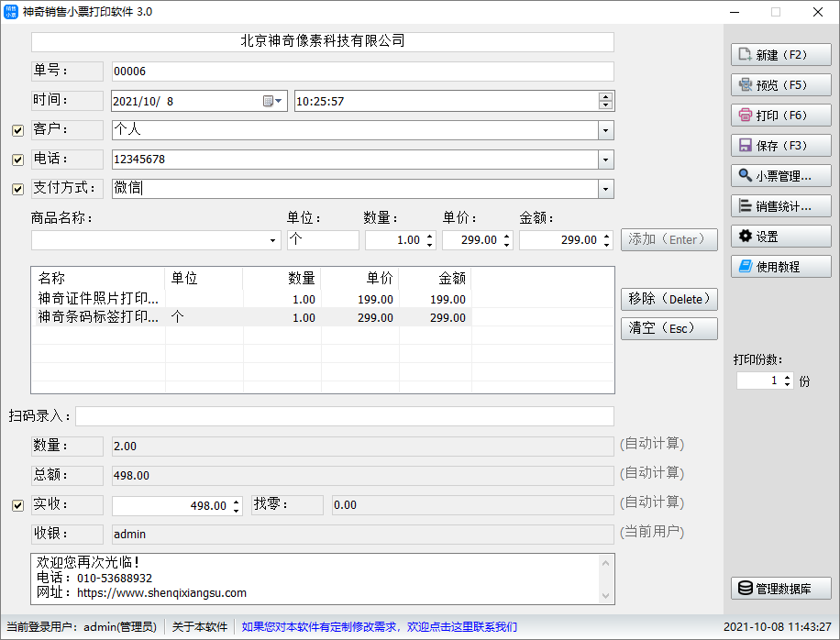
Task: Click 关于本软件 (About) in status bar
Action: (x=200, y=626)
